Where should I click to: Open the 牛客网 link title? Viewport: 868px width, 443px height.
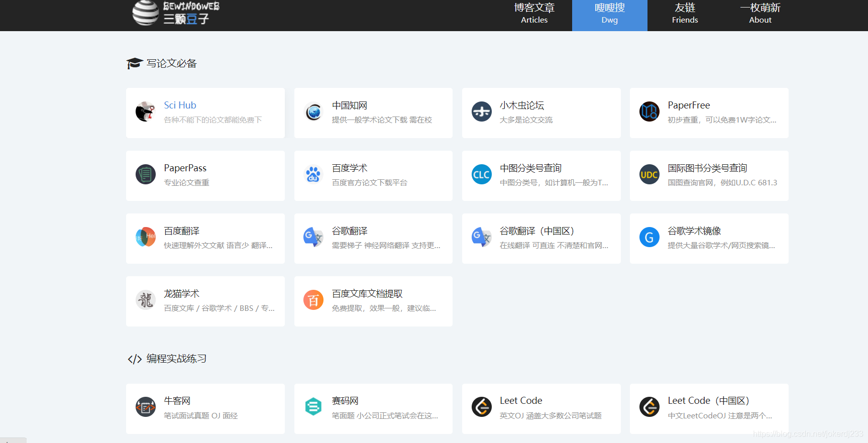(177, 401)
